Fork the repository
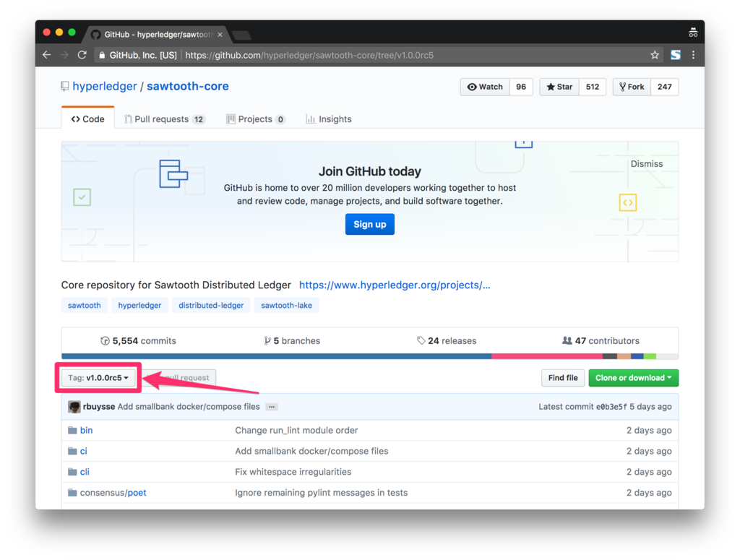This screenshot has height=560, width=740. point(632,87)
